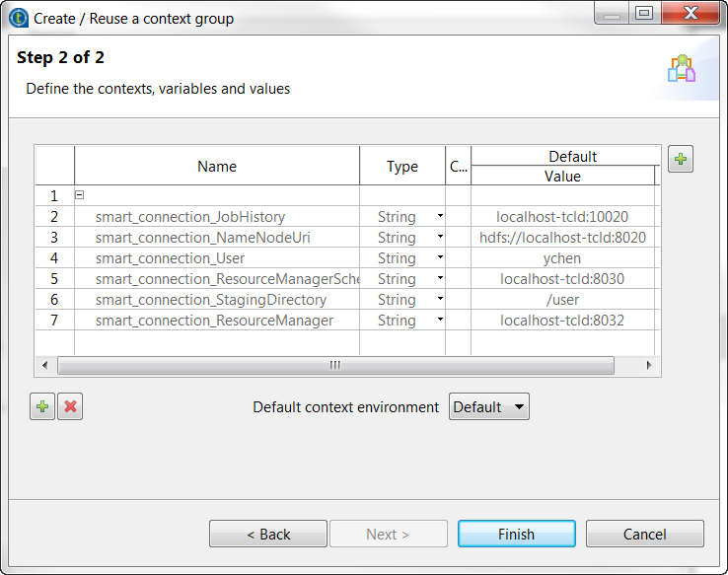
Task: Go to the previous step with Back
Action: coord(268,534)
